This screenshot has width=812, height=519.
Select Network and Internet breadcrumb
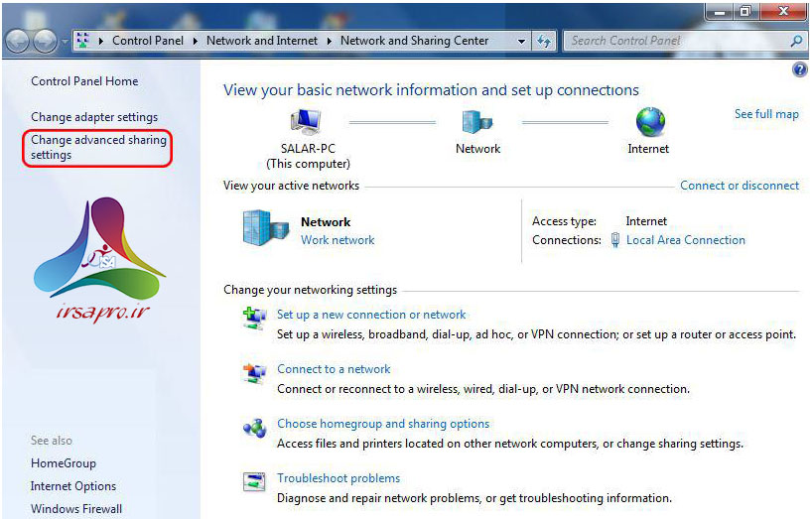point(261,41)
